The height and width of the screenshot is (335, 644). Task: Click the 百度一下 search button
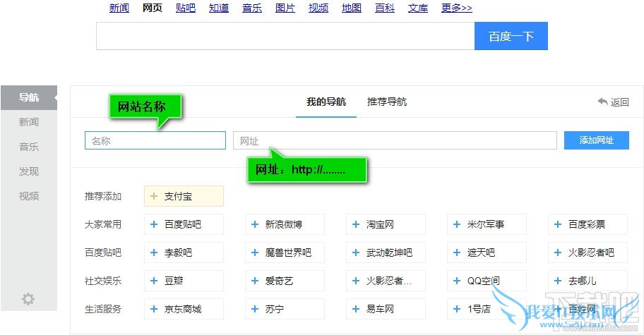pos(511,36)
